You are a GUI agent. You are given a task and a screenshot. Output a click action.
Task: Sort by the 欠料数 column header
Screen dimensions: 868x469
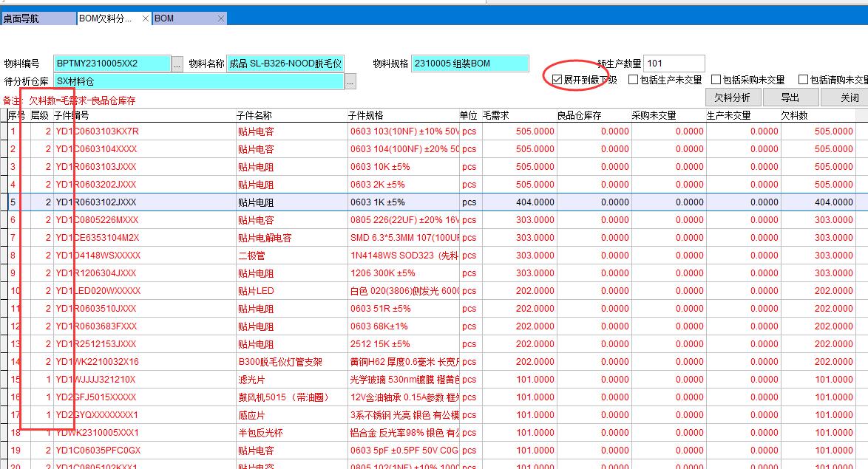[x=794, y=115]
